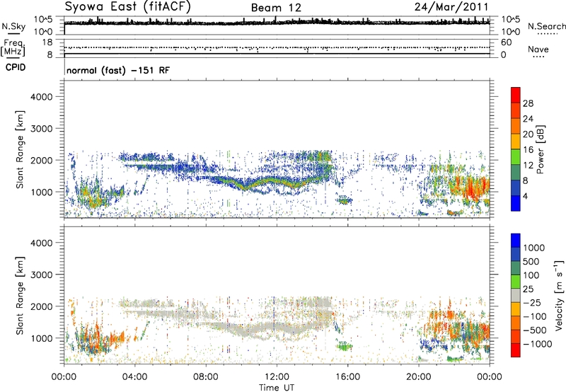Image resolution: width=566 pixels, height=392 pixels.
Task: Click the '-1000' velocity color bar value
Action: 537,344
